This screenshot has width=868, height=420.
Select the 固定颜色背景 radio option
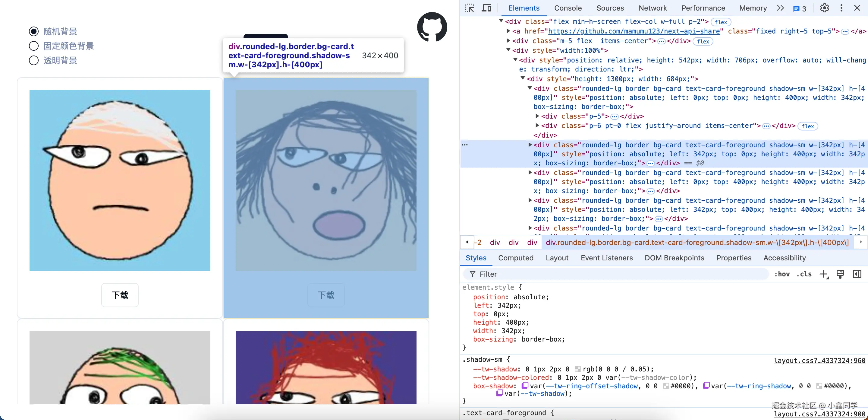pos(34,46)
